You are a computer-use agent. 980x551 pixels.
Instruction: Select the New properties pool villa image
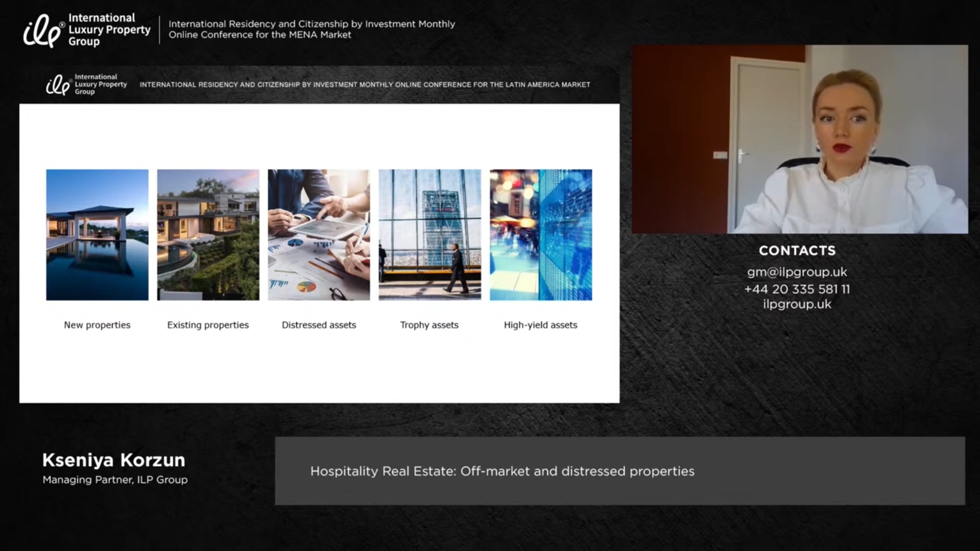click(x=97, y=235)
